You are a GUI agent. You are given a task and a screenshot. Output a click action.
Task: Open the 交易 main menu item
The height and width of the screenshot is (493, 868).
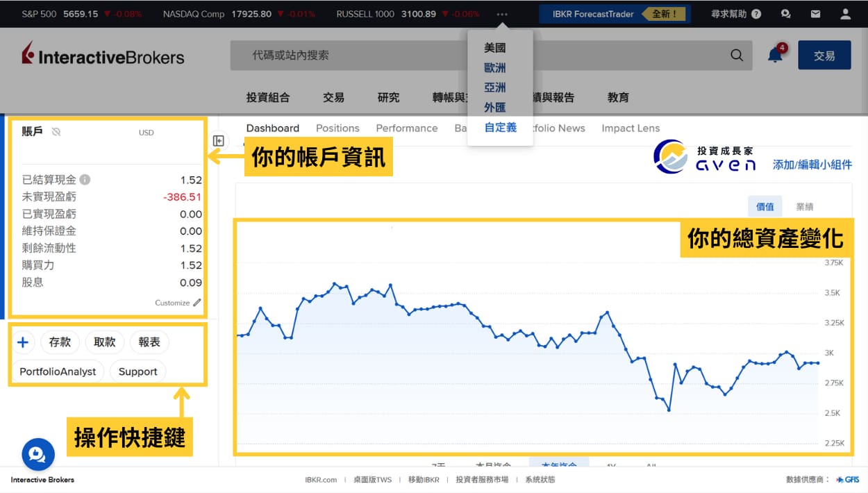click(333, 97)
